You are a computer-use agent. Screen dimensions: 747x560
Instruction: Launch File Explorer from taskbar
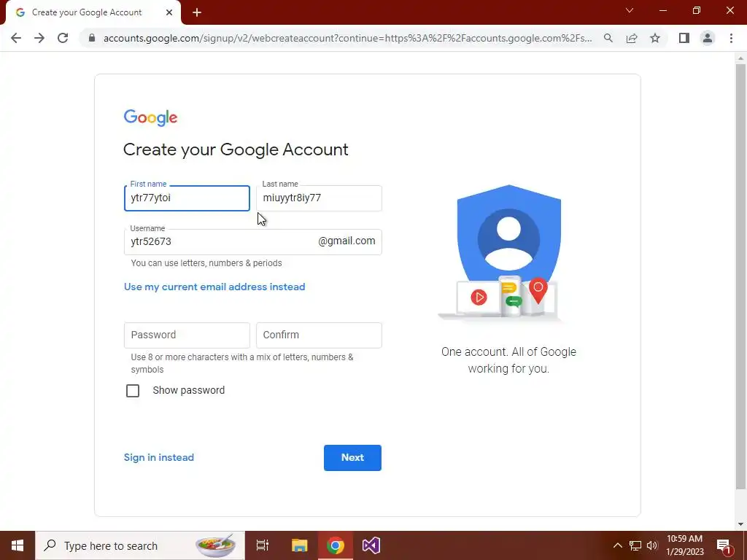pos(299,545)
